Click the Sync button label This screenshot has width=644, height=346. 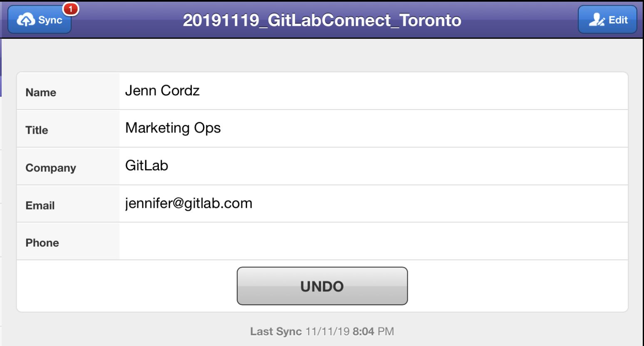coord(50,20)
